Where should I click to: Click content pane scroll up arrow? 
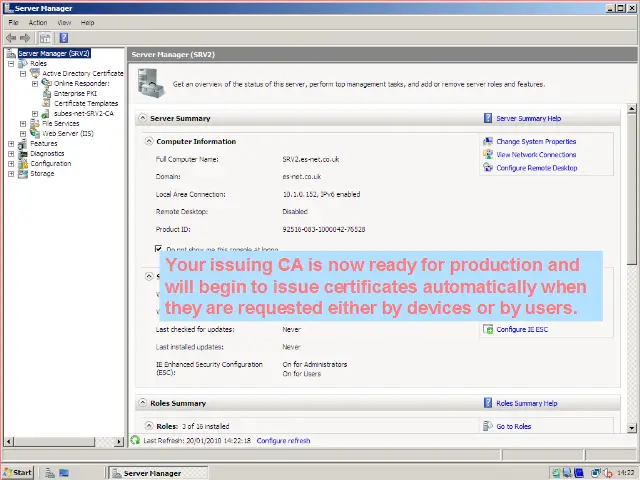tap(631, 109)
